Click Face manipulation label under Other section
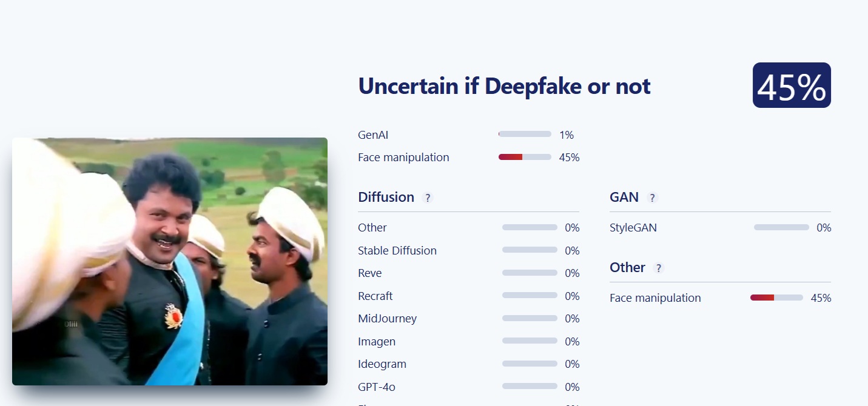 tap(655, 298)
